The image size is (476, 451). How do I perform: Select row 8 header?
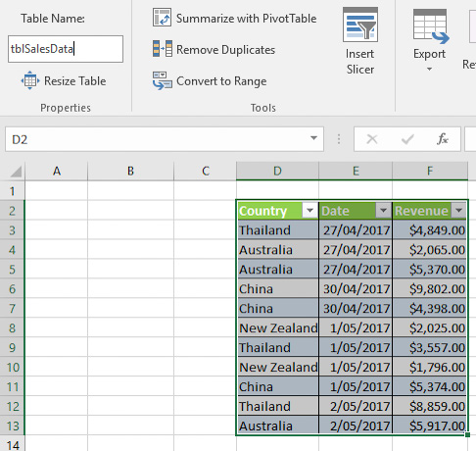click(12, 327)
